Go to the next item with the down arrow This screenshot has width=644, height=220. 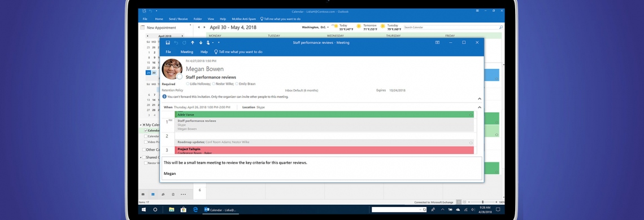[x=201, y=43]
